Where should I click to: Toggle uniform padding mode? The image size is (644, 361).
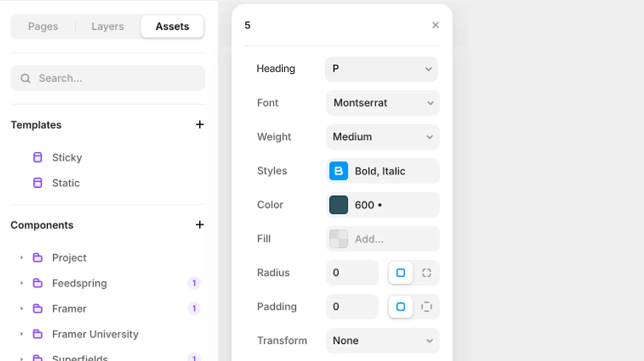pos(400,307)
